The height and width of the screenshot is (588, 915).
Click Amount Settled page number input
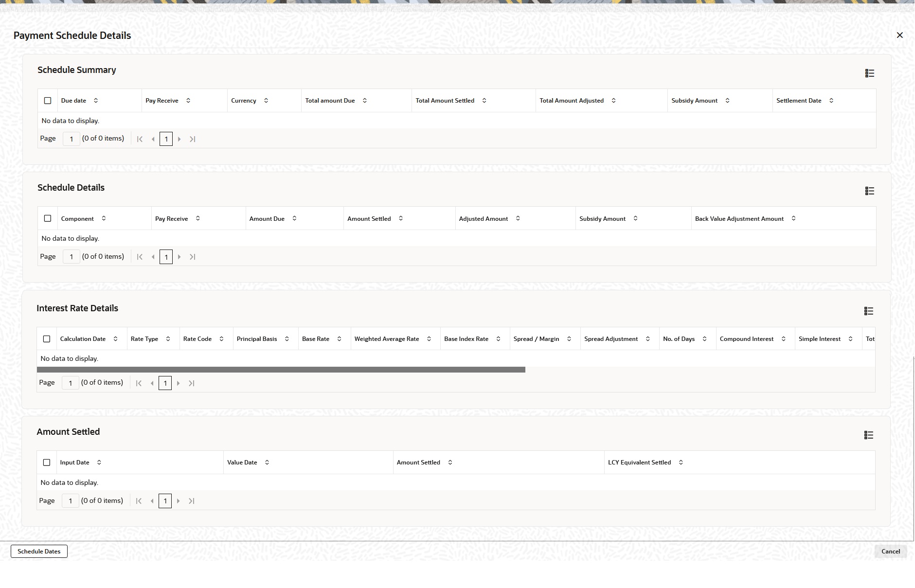coord(71,501)
